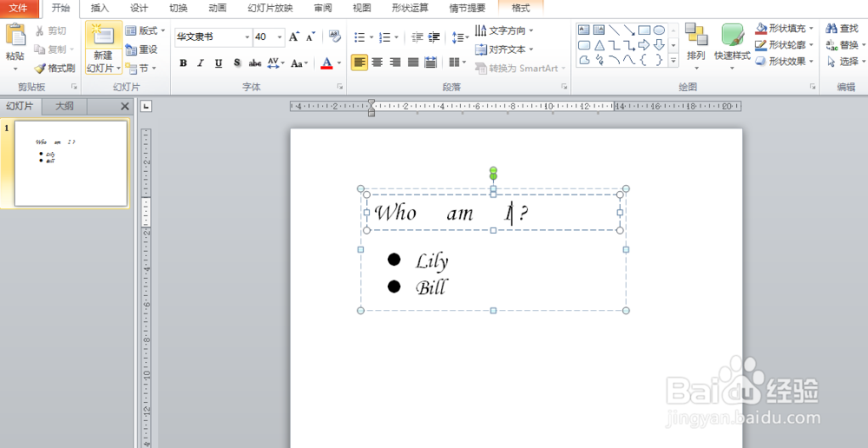Open the File (文件) tab

(19, 8)
